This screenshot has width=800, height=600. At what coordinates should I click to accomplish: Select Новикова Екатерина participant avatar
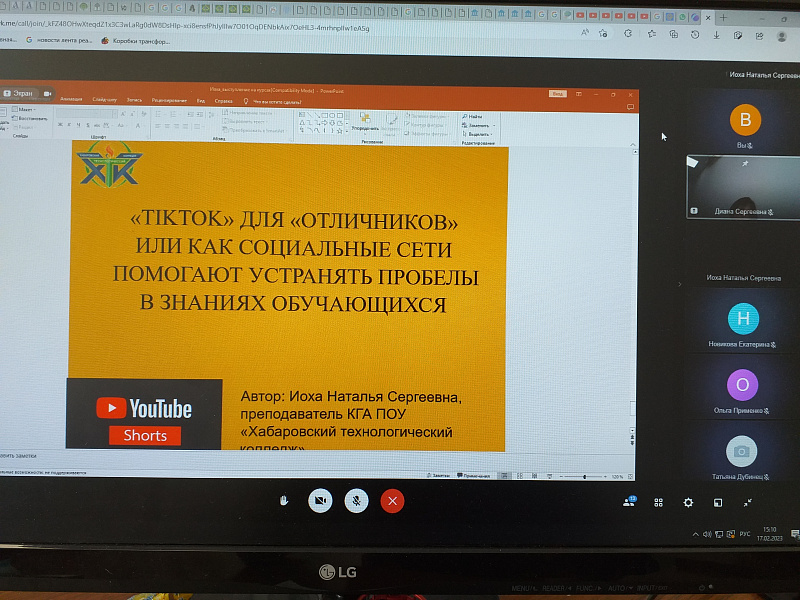(743, 318)
